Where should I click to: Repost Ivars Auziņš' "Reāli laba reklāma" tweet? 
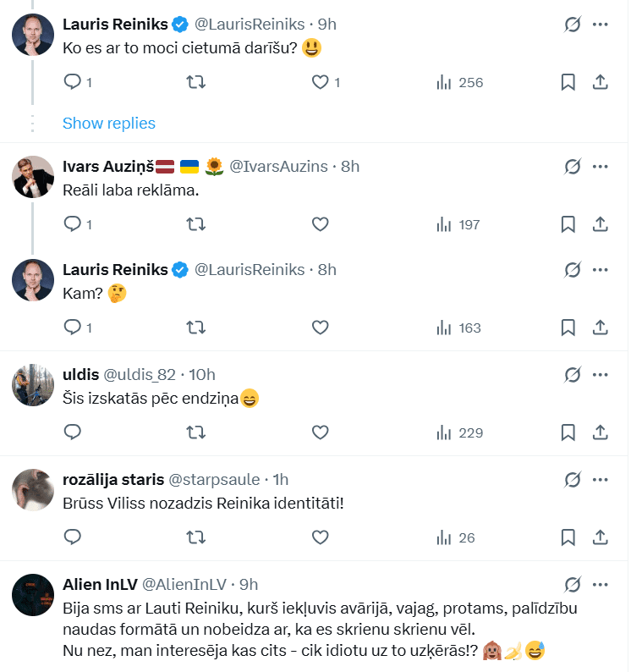pos(195,224)
